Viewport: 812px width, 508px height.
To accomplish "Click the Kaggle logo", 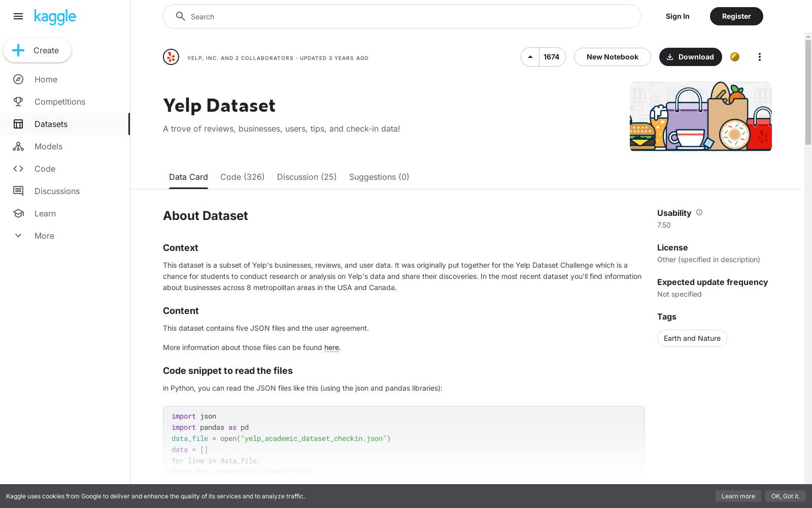I will coord(55,17).
